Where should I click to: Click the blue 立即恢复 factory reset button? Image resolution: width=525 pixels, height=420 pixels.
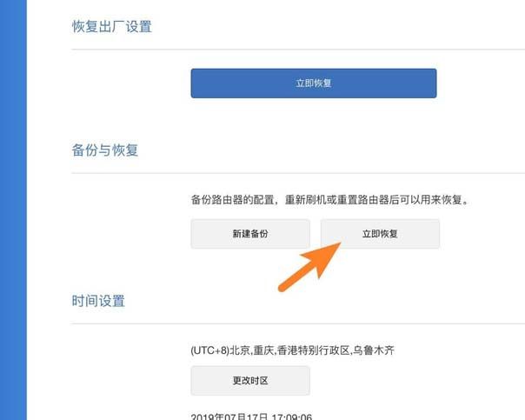click(x=314, y=83)
